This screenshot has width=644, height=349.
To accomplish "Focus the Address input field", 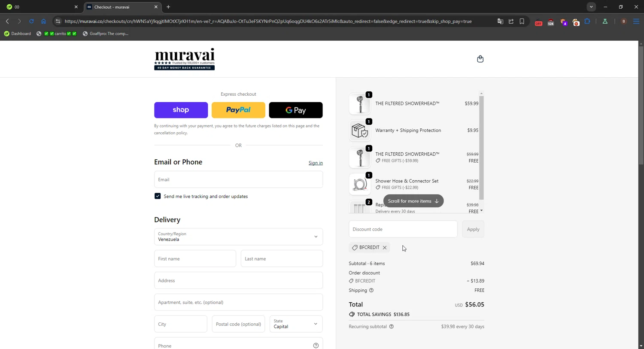I will click(238, 280).
